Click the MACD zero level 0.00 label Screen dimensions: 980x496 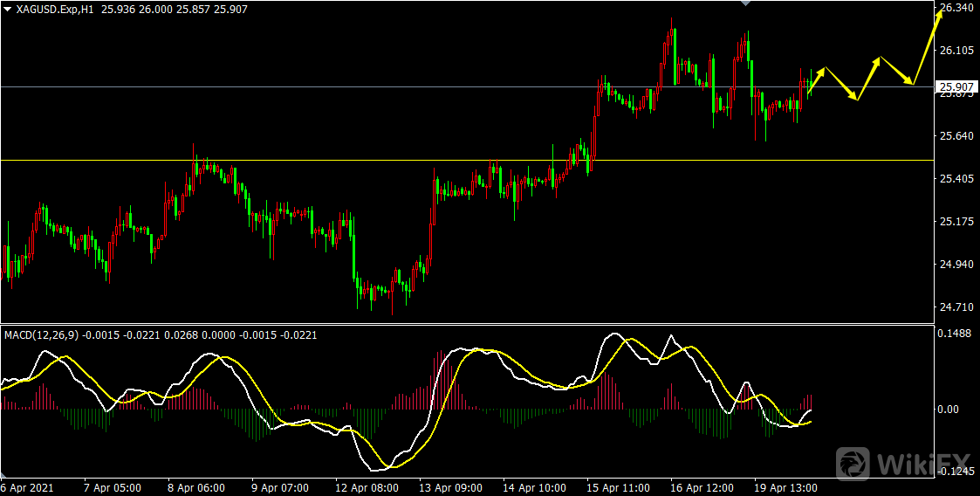pos(948,409)
